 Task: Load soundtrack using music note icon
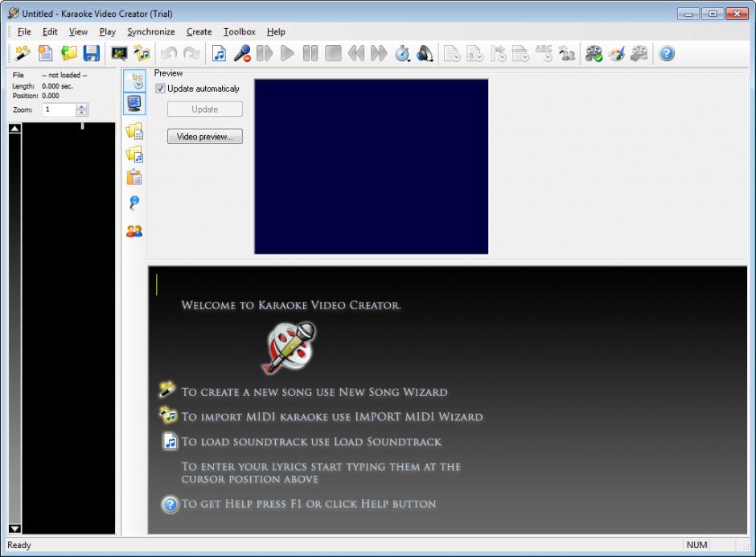pyautogui.click(x=219, y=53)
